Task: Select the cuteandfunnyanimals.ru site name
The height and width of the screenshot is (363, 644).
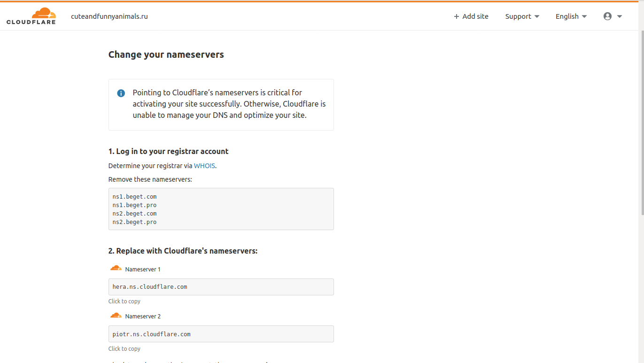Action: click(109, 16)
